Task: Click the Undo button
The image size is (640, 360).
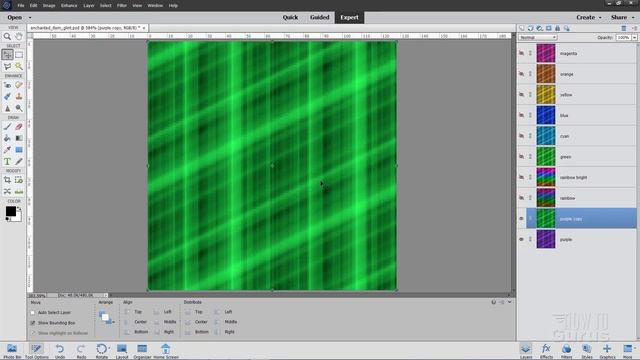Action: [x=60, y=351]
